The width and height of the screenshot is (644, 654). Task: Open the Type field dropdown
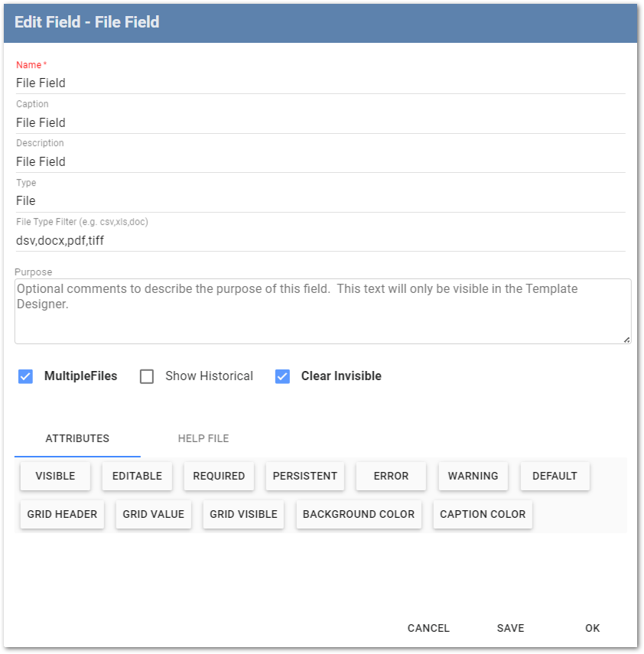tap(320, 201)
